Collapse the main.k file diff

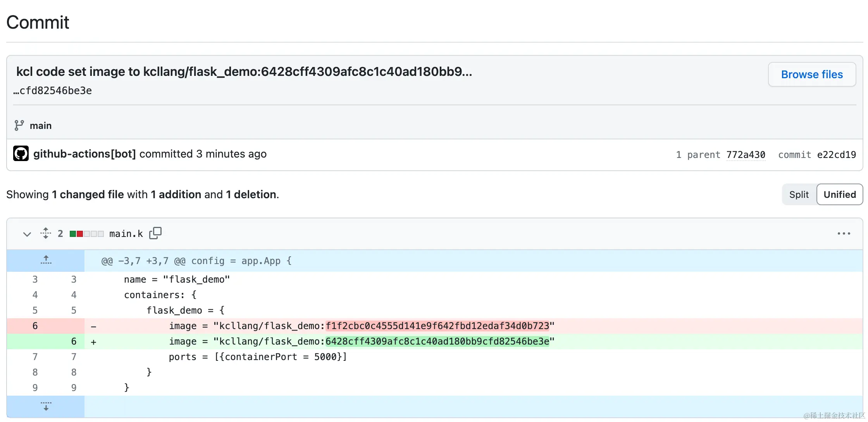(x=27, y=234)
